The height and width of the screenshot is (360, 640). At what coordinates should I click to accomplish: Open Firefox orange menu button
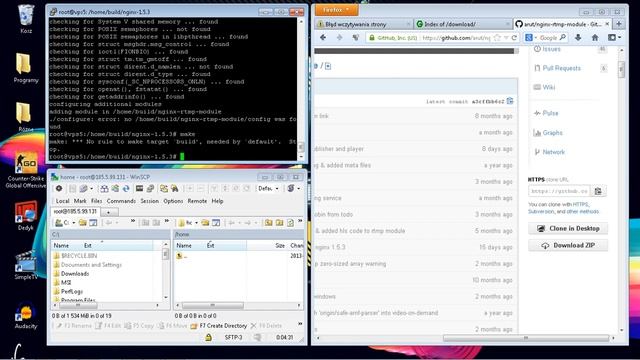tap(336, 10)
